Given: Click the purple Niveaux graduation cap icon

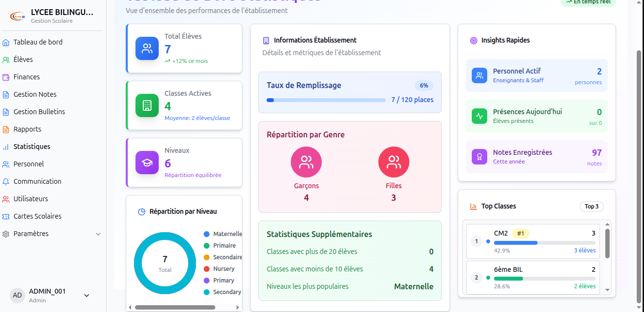Looking at the screenshot, I should point(147,163).
